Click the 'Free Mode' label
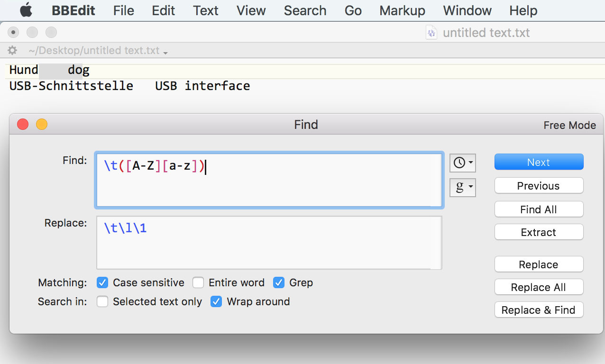 click(x=569, y=125)
